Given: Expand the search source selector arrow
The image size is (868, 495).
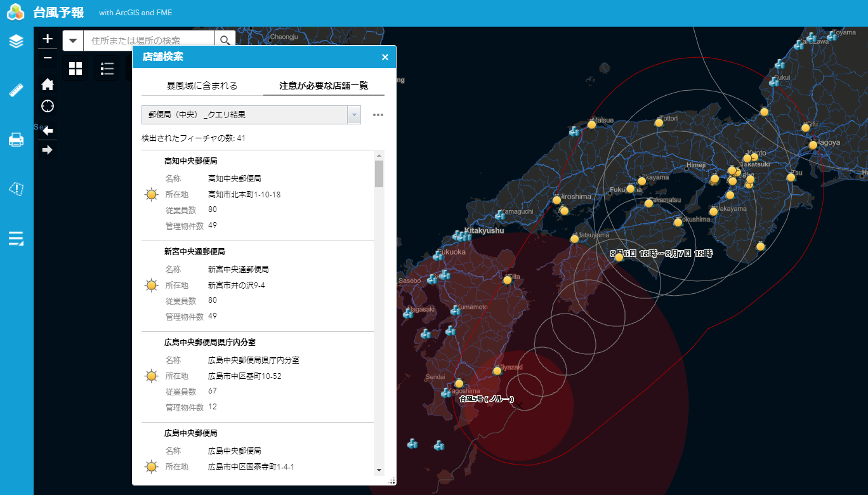Looking at the screenshot, I should [x=72, y=39].
